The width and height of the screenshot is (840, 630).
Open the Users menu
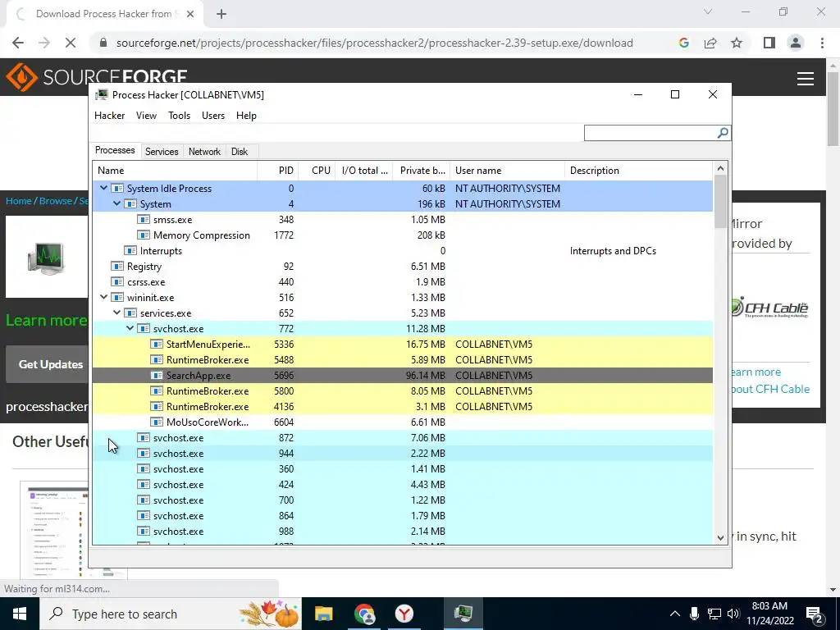click(x=213, y=116)
